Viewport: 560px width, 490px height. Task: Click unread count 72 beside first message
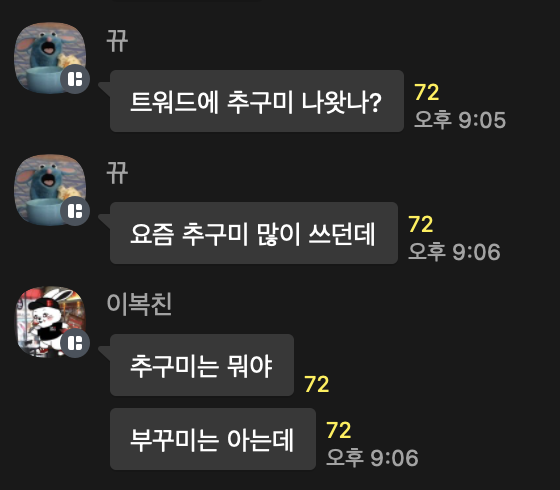pyautogui.click(x=427, y=92)
